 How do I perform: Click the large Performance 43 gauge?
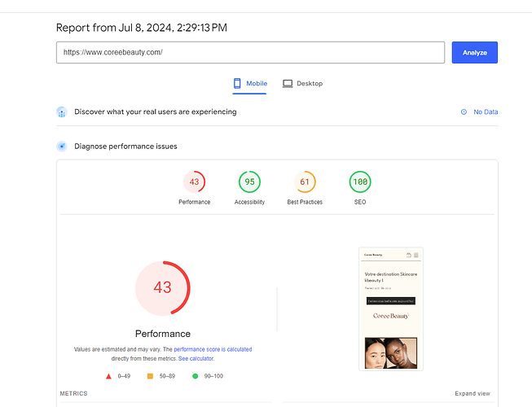click(x=162, y=287)
